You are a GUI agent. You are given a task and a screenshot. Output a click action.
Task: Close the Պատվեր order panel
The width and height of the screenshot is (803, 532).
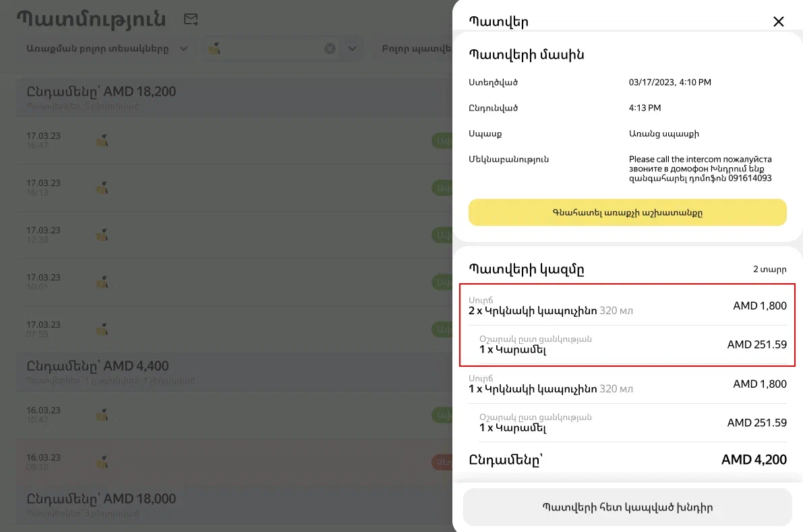pos(778,22)
